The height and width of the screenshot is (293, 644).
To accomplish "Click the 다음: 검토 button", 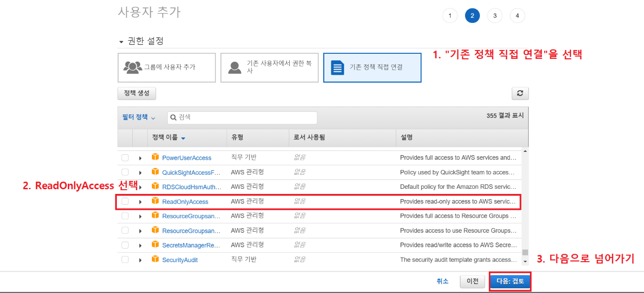I will [x=510, y=281].
